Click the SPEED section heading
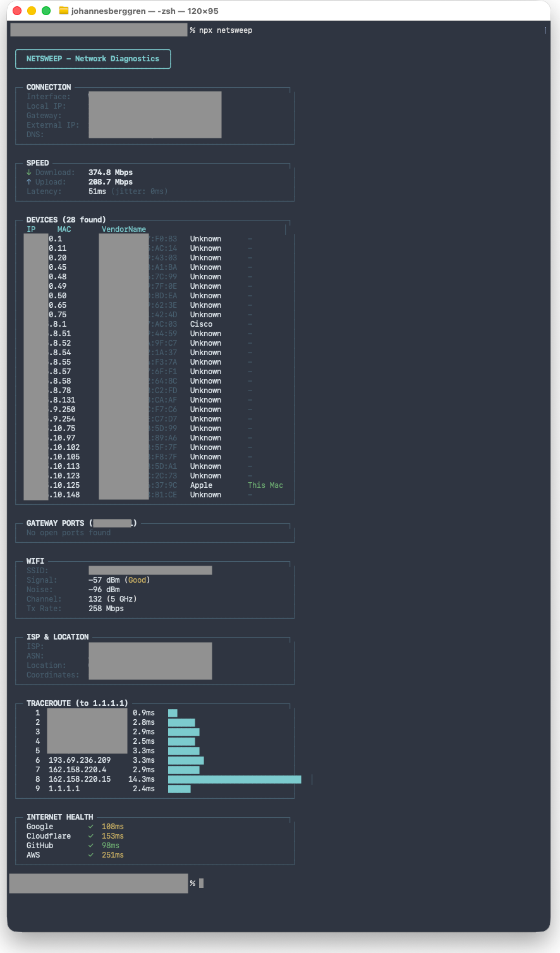The height and width of the screenshot is (953, 560). [38, 163]
